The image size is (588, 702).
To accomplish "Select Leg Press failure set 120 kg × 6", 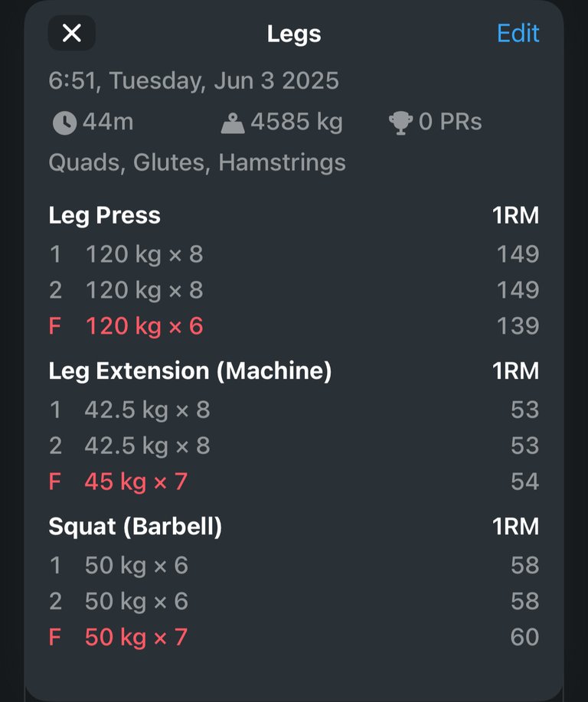I will point(294,326).
